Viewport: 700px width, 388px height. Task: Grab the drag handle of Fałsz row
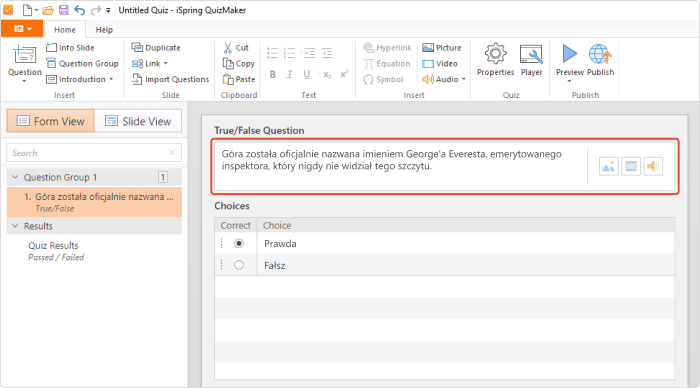tap(221, 265)
